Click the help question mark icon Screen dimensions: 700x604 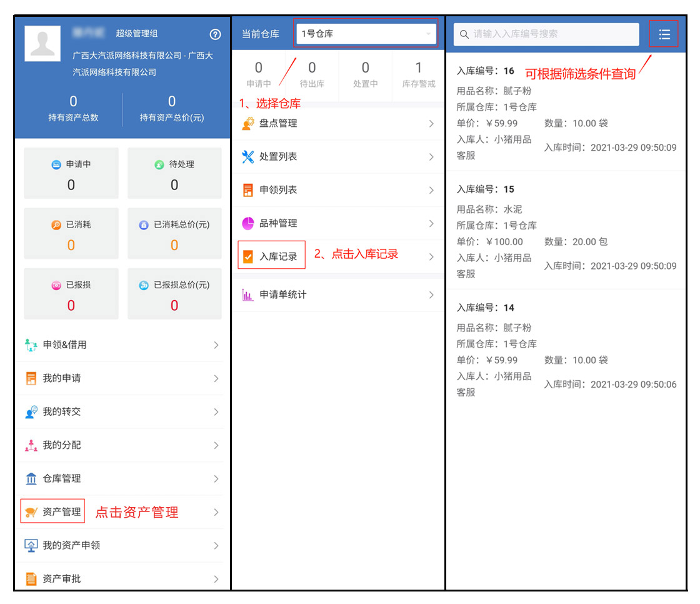(x=215, y=34)
